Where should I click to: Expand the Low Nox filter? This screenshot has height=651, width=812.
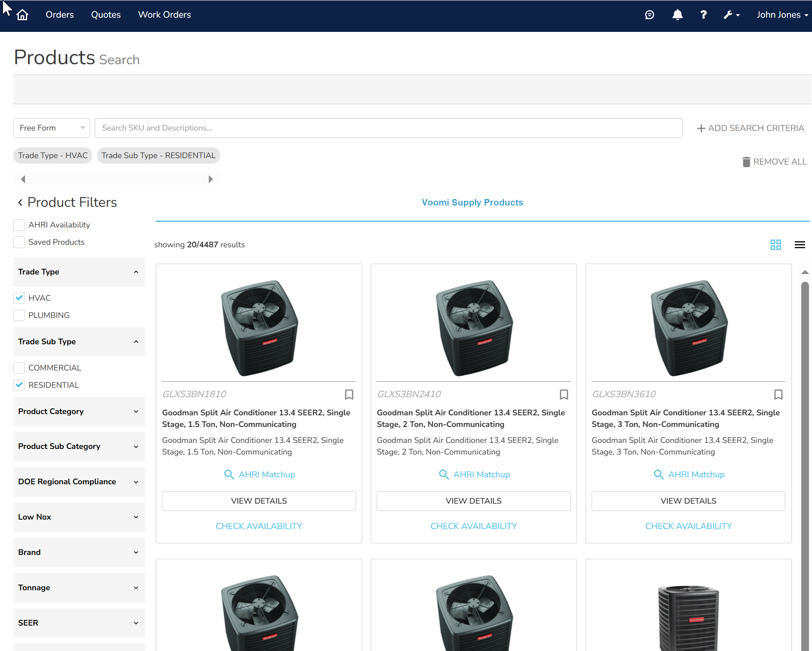(x=79, y=517)
